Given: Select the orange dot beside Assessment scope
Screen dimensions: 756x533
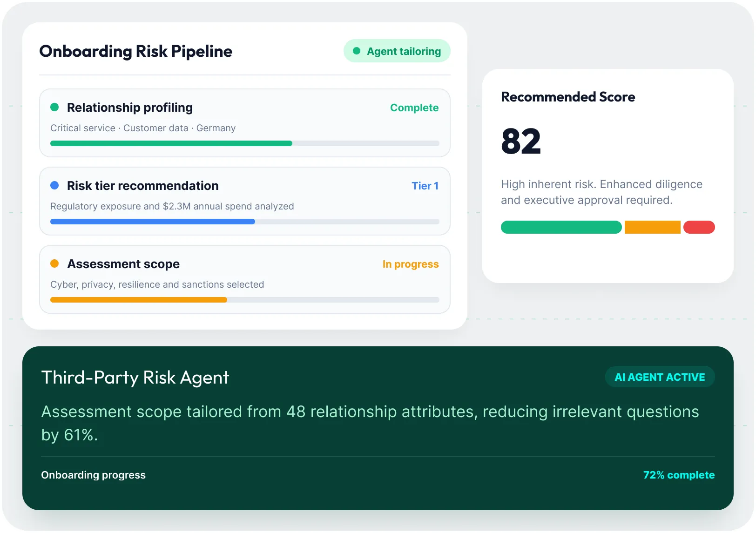Looking at the screenshot, I should click(x=54, y=263).
